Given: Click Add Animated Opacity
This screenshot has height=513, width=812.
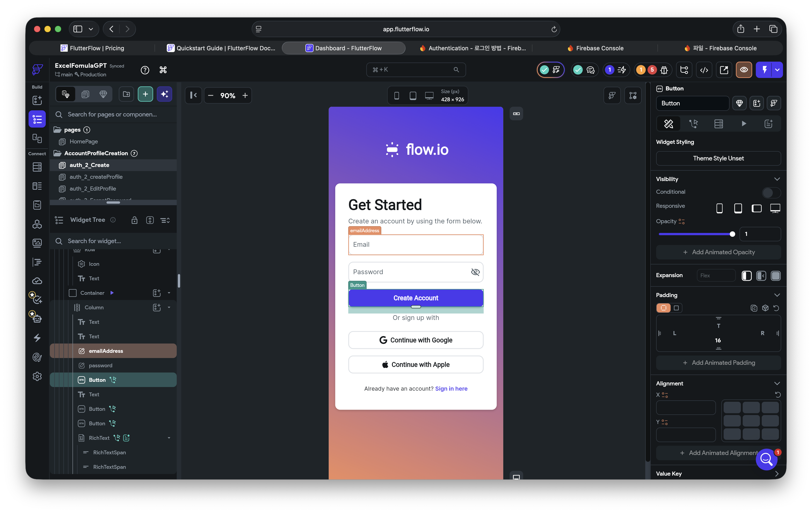Looking at the screenshot, I should [718, 252].
